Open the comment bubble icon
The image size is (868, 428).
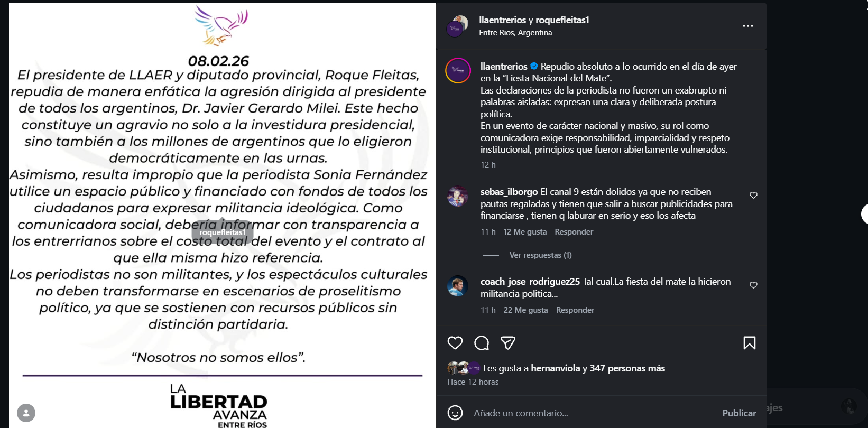point(482,343)
